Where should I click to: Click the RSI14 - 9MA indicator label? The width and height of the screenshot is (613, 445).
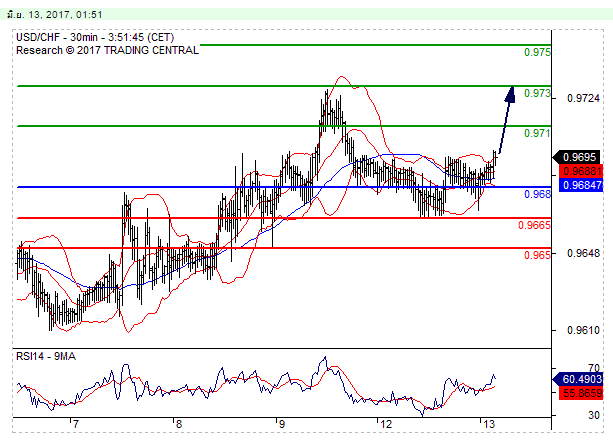tap(46, 357)
